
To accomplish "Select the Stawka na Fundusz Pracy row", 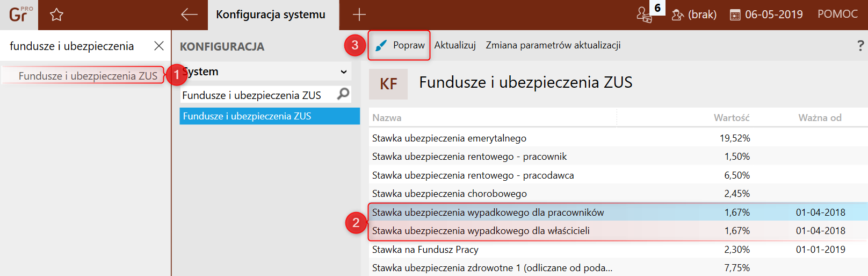I will tap(618, 249).
